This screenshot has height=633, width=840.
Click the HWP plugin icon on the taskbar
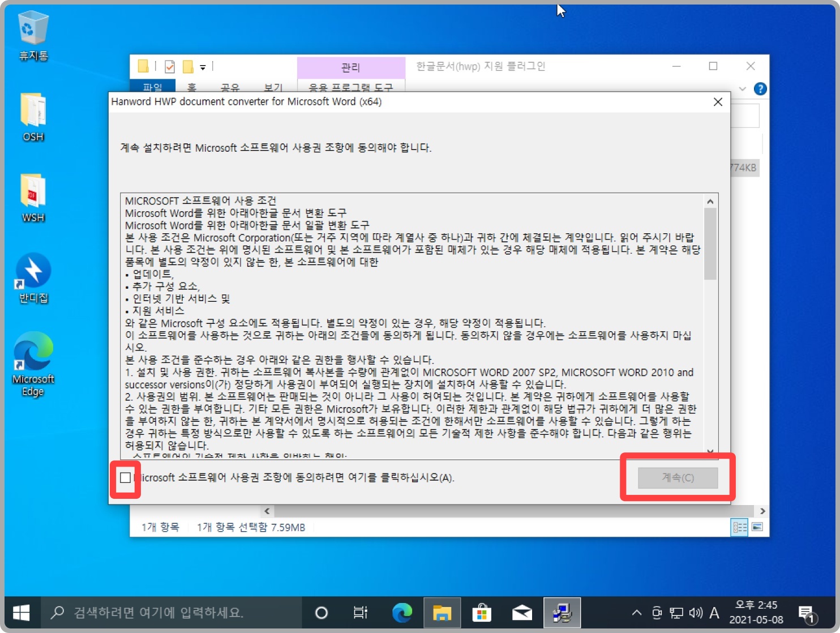pos(562,613)
